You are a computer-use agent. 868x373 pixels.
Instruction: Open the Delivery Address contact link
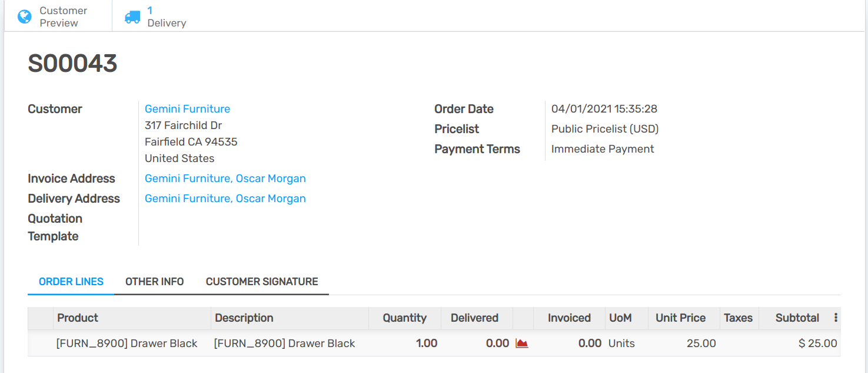pyautogui.click(x=225, y=199)
